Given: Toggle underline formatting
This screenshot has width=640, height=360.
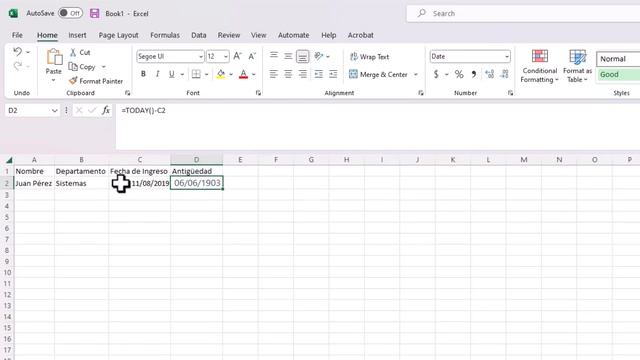Looking at the screenshot, I should [x=171, y=74].
